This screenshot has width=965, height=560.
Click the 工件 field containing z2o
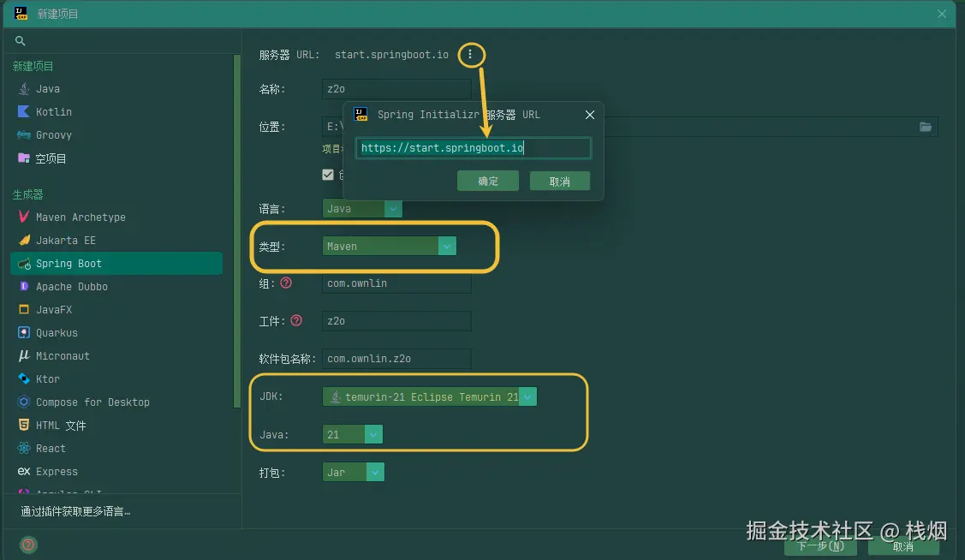(x=396, y=320)
